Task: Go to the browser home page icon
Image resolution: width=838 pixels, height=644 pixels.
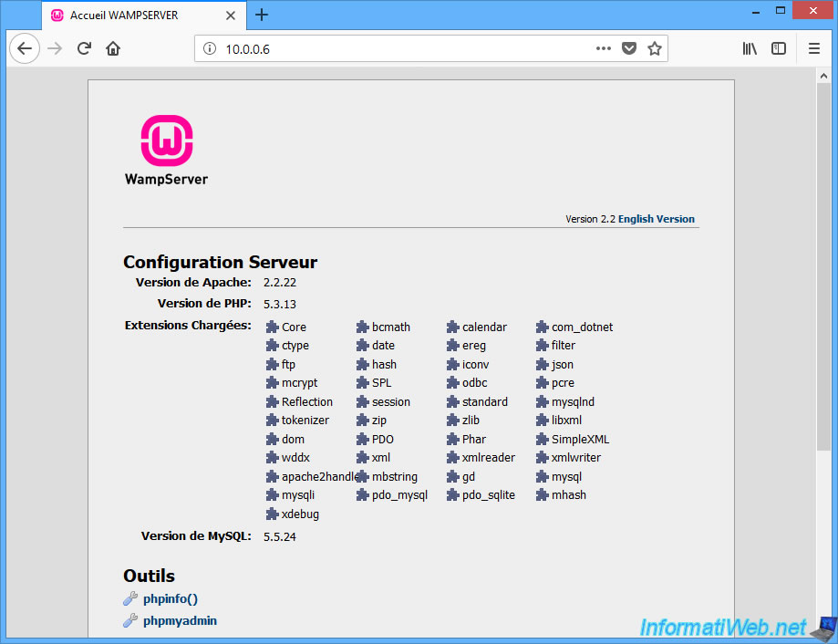Action: [113, 48]
